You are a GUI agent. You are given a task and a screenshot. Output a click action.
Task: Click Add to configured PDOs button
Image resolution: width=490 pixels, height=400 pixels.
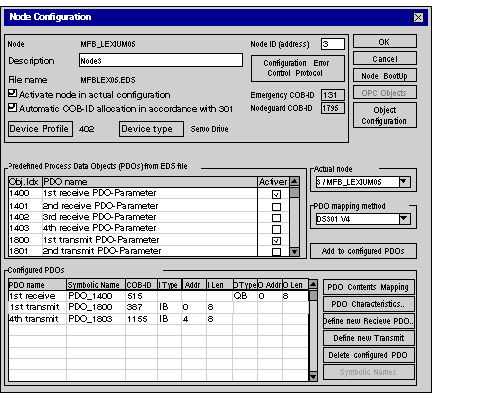coord(363,251)
